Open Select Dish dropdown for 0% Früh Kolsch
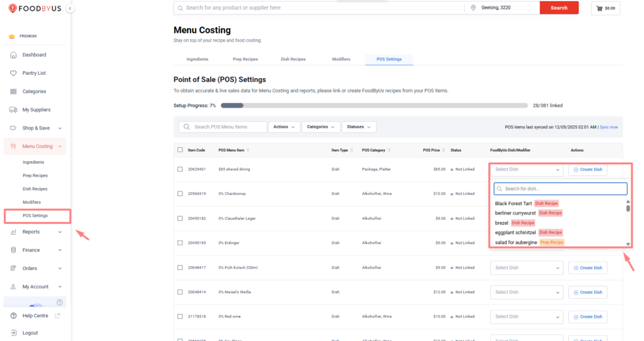The height and width of the screenshot is (341, 644). coord(526,268)
